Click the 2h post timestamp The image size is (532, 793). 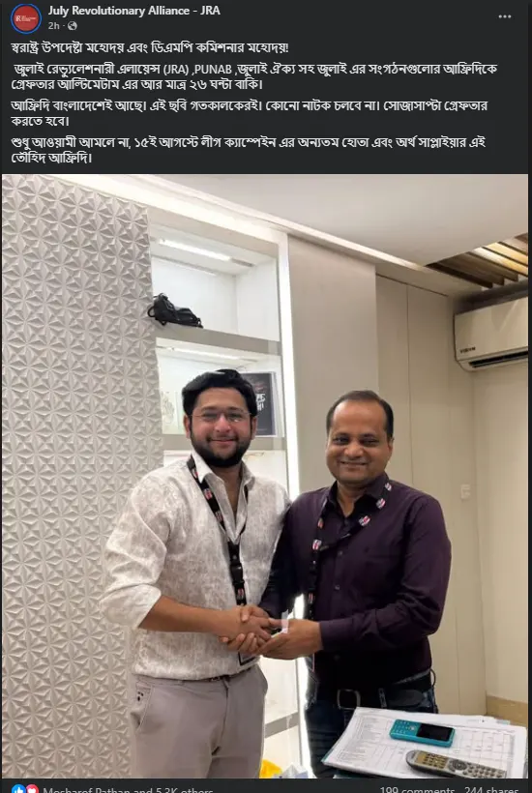(x=53, y=26)
